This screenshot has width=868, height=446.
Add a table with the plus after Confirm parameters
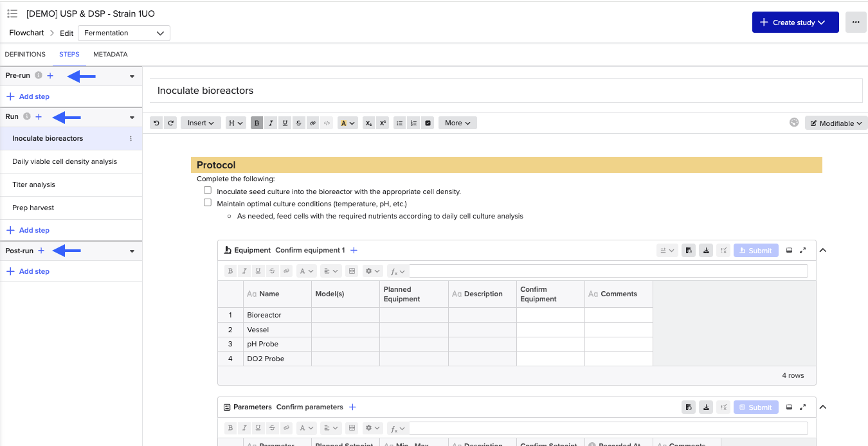pyautogui.click(x=352, y=407)
